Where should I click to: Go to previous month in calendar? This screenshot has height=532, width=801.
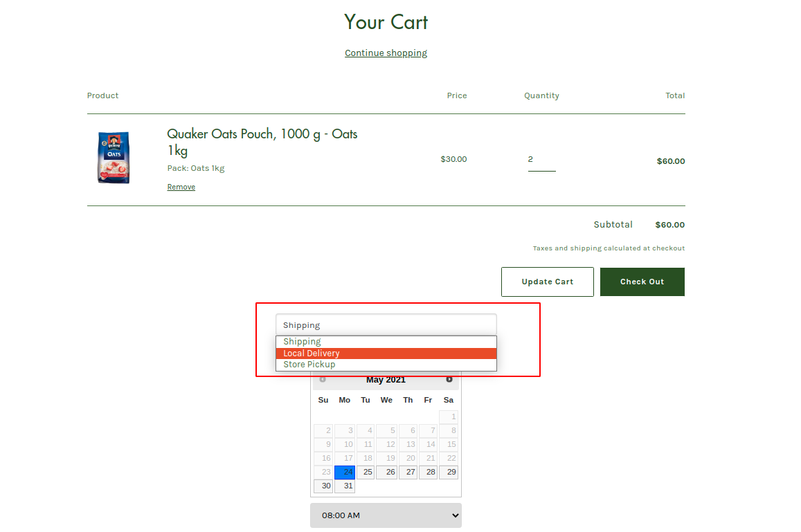pos(323,379)
